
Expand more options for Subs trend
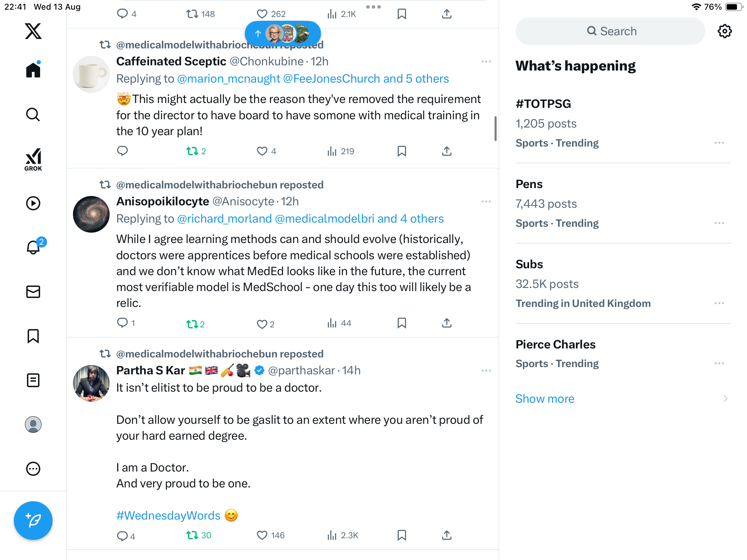click(719, 303)
